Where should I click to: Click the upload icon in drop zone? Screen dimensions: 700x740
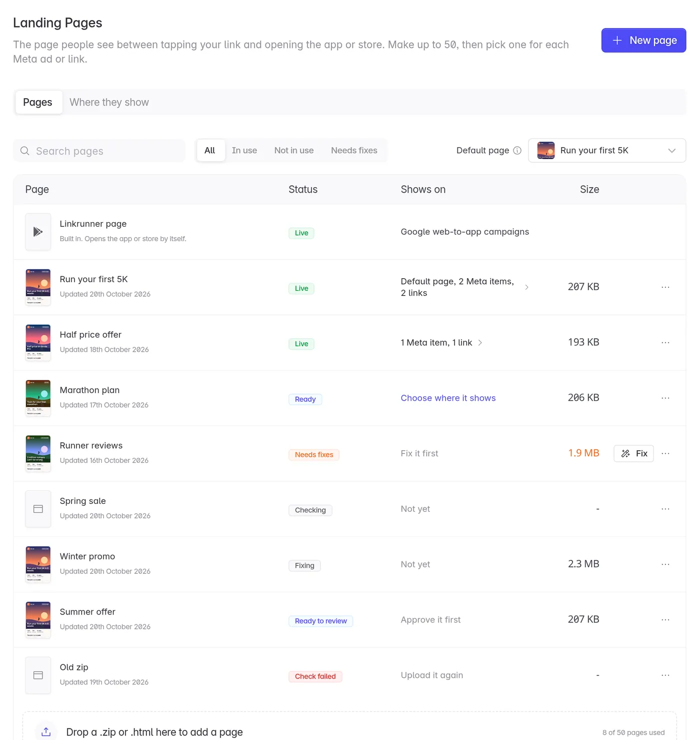[46, 732]
